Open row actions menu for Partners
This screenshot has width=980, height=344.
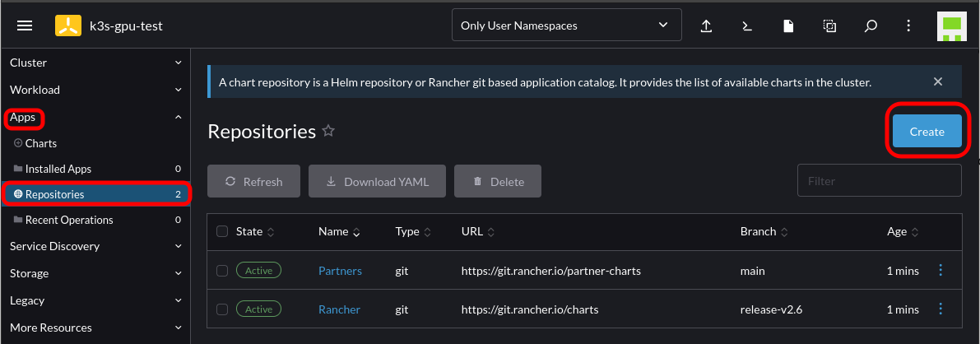941,270
